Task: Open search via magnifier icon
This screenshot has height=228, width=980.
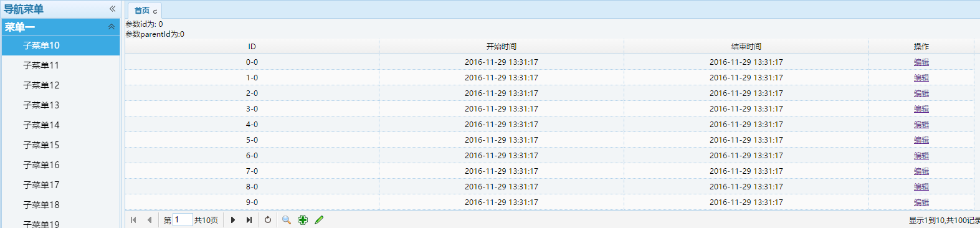Action: [x=287, y=220]
